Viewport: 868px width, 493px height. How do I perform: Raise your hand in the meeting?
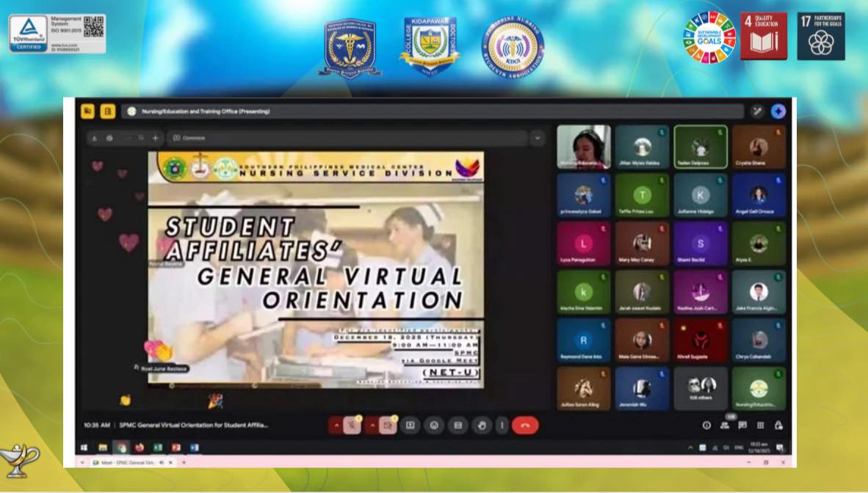coord(482,426)
